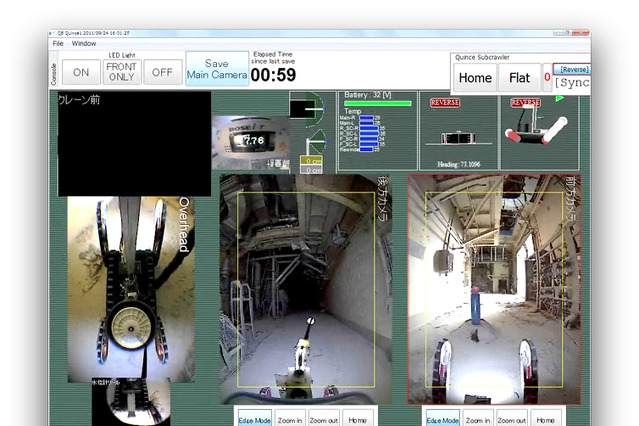
Task: Click Zoom out under front camera
Action: click(x=511, y=419)
